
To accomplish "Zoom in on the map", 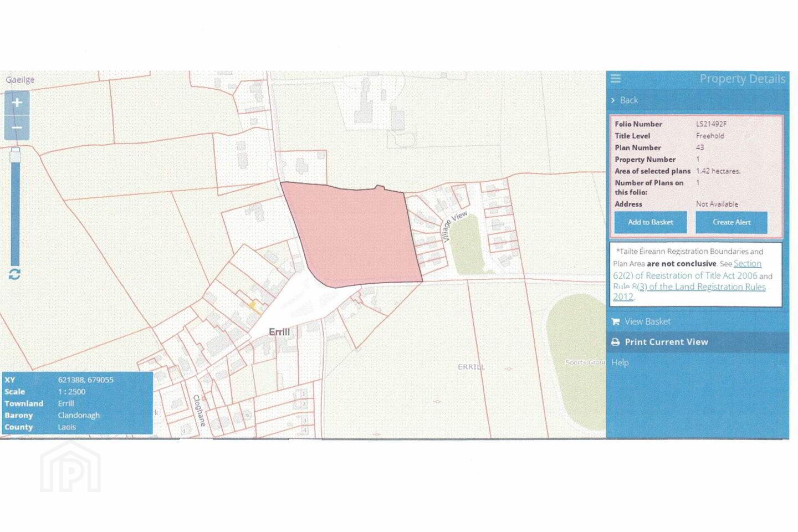I will point(17,103).
